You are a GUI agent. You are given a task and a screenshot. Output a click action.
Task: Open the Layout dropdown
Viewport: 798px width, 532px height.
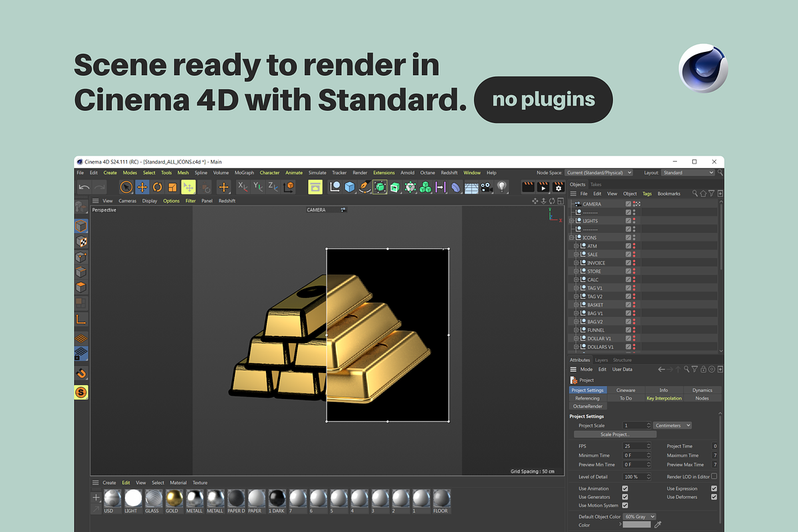pyautogui.click(x=688, y=172)
